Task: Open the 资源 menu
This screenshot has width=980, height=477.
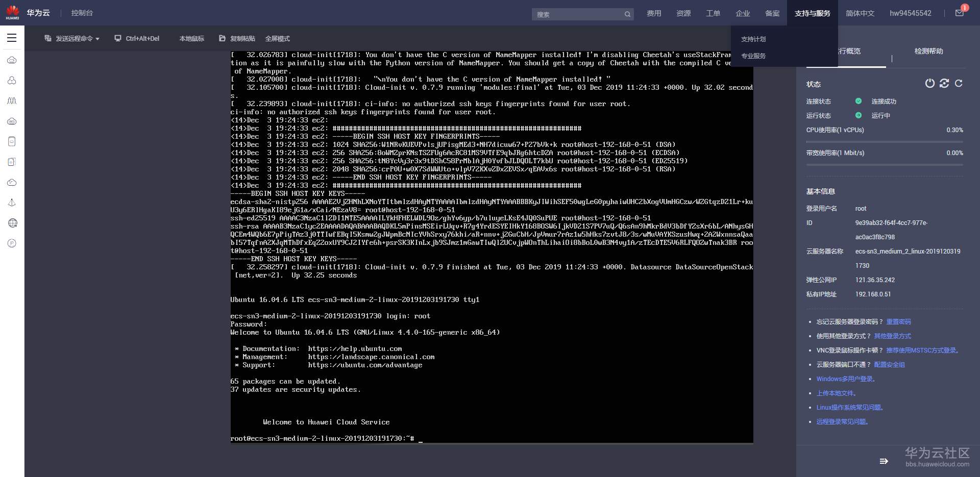Action: tap(683, 13)
